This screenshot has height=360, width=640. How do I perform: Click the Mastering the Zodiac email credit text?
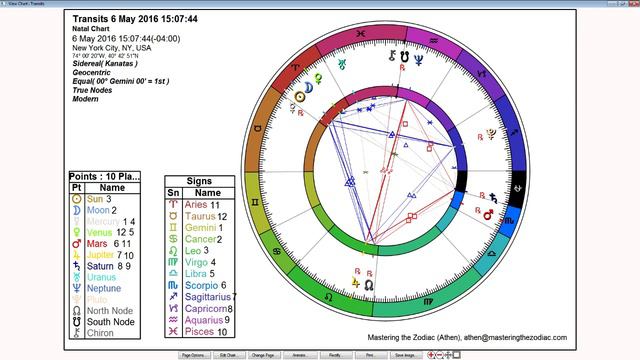[x=467, y=338]
